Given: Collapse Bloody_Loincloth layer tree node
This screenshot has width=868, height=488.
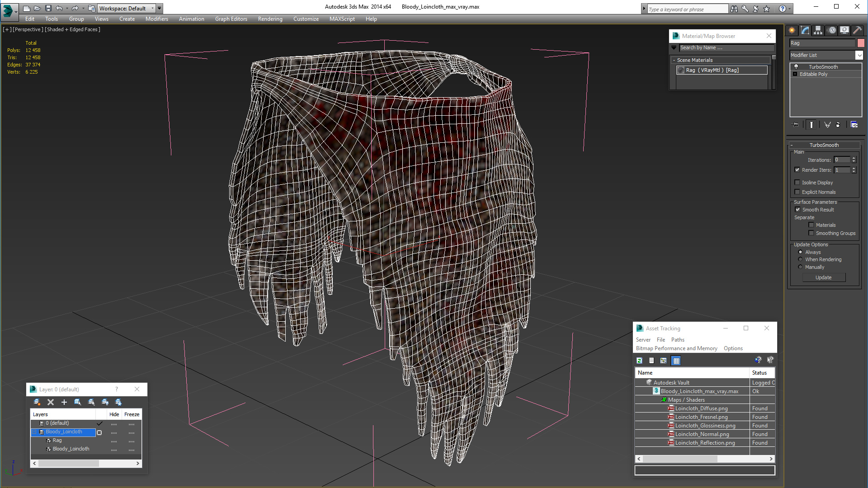Looking at the screenshot, I should [x=34, y=432].
